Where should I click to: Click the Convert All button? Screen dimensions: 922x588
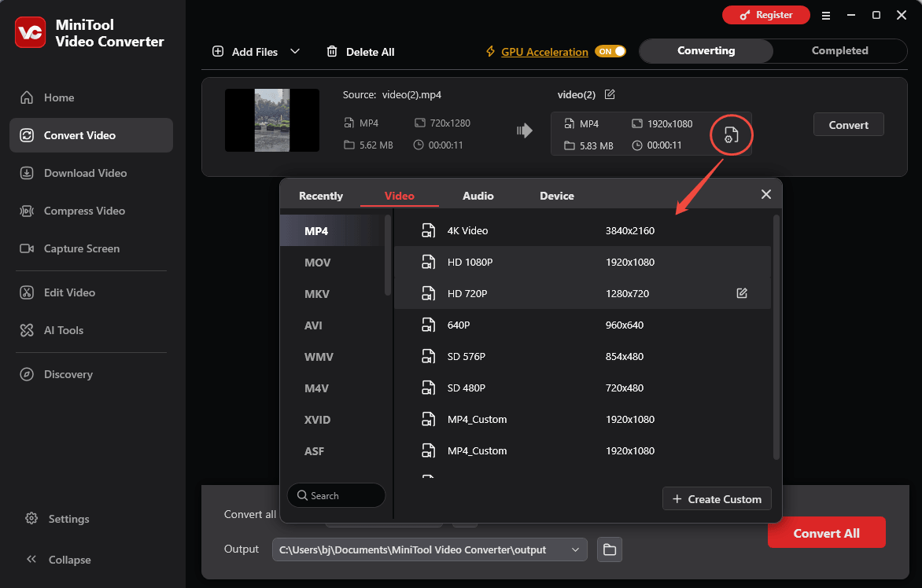tap(826, 533)
